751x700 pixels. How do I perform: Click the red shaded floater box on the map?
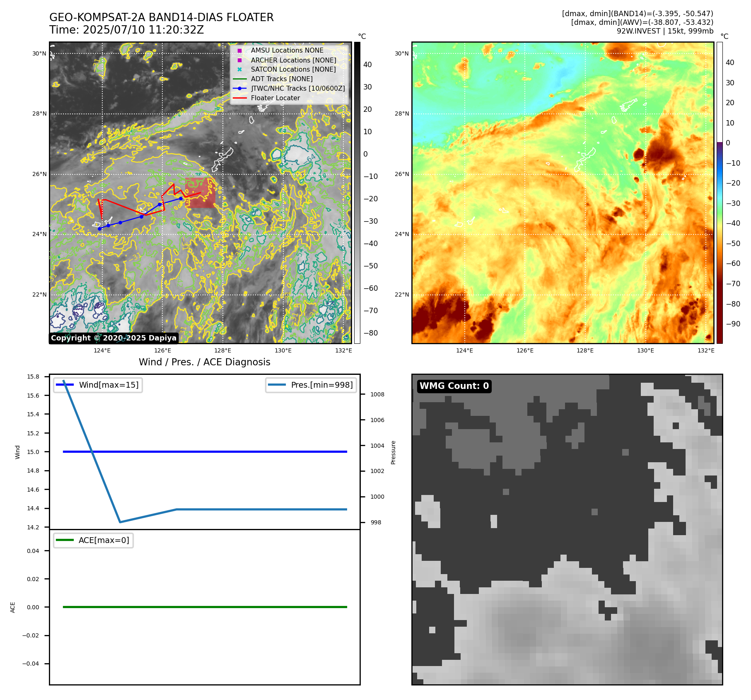pos(200,193)
